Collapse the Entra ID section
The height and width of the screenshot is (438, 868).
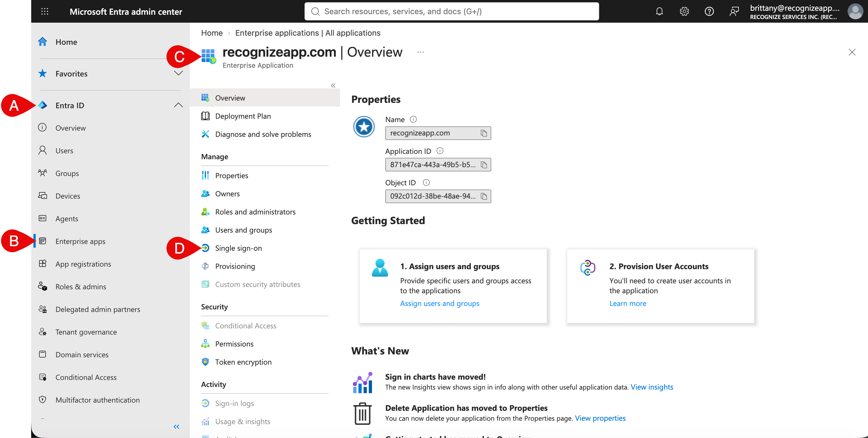tap(178, 105)
